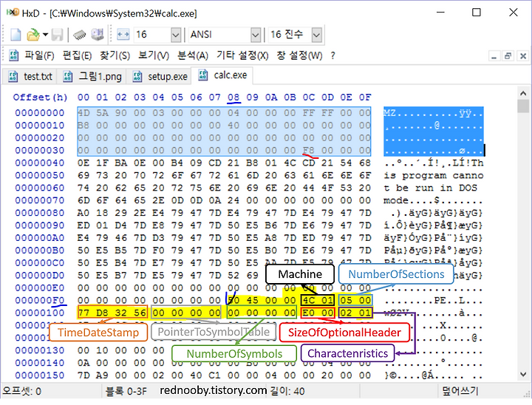Screen dimensions: 532x405
Task: Click the F8 byte in row 00000030
Action: (308, 150)
